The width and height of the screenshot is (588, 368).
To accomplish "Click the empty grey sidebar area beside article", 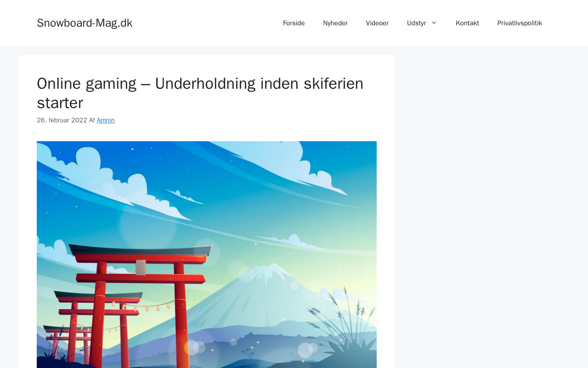I will coord(492,207).
